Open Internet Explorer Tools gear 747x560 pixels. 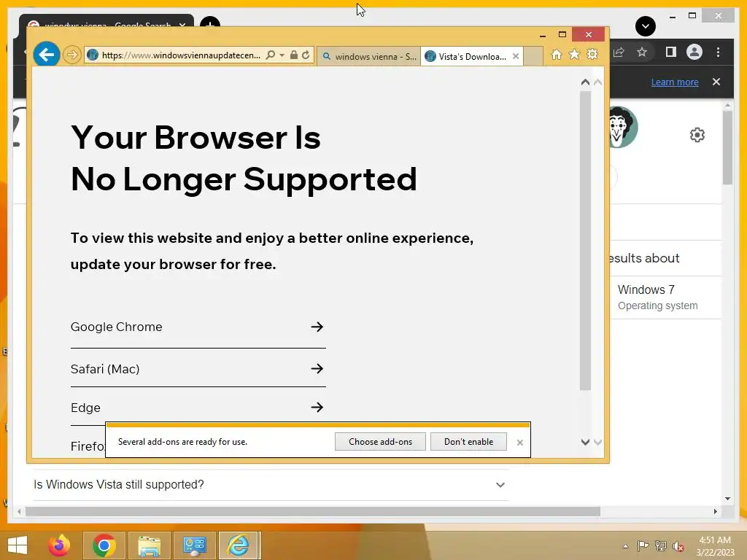592,55
